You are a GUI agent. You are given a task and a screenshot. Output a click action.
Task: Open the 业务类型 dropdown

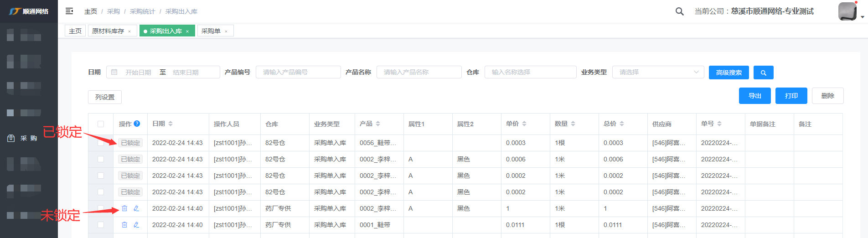658,72
